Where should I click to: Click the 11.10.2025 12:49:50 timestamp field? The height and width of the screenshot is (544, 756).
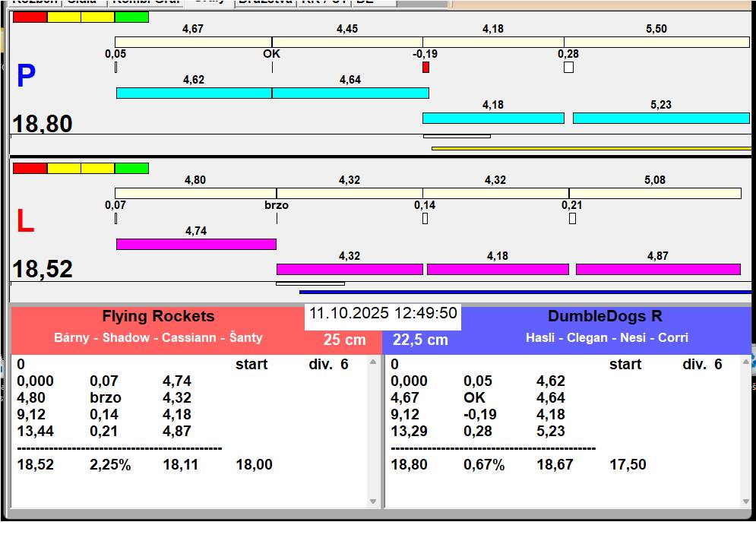coord(383,314)
